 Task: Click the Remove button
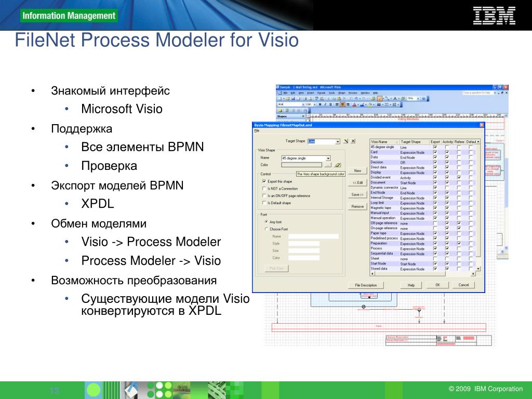357,206
